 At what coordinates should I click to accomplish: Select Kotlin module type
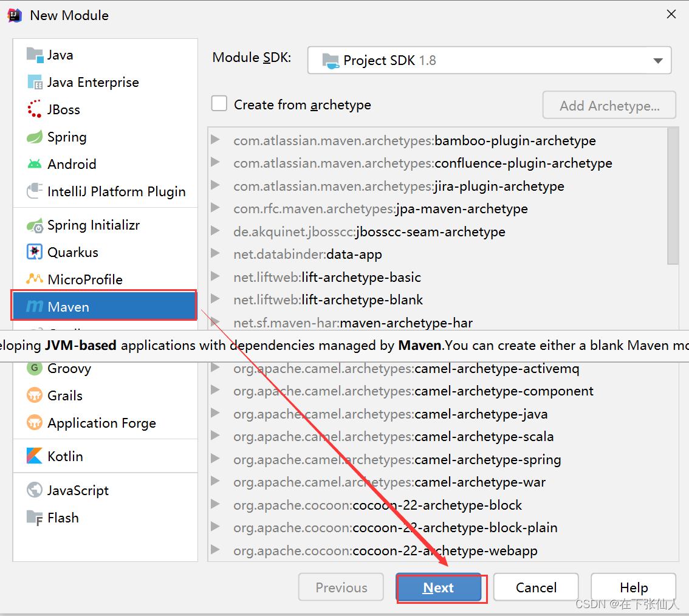(x=105, y=456)
